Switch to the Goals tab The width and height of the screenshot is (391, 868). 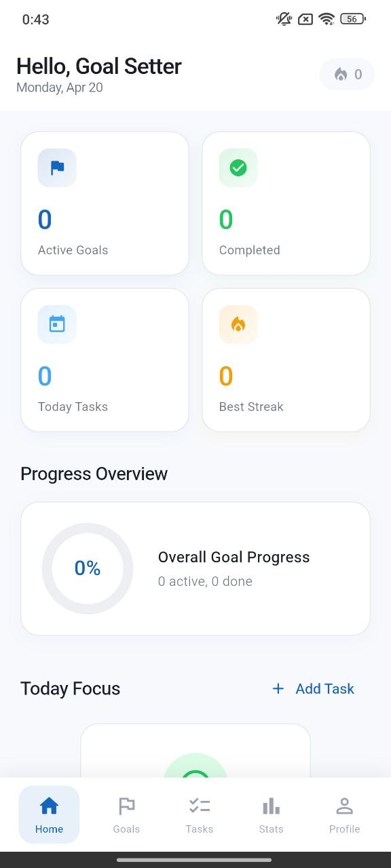point(126,814)
